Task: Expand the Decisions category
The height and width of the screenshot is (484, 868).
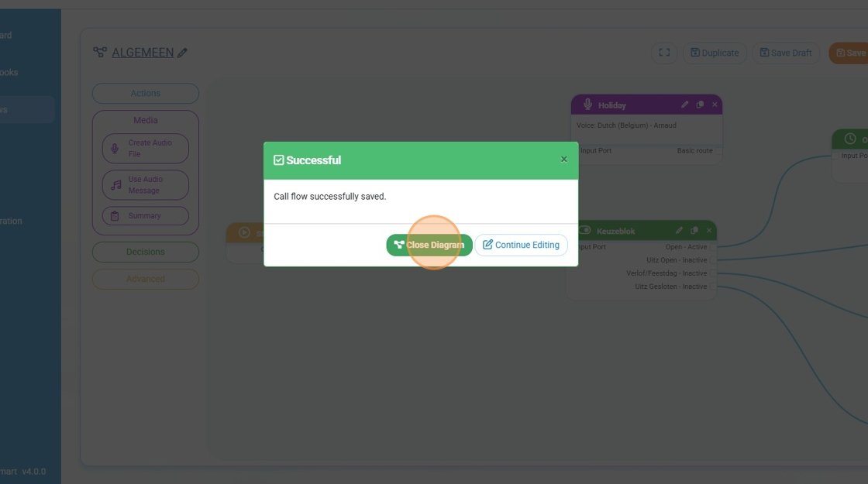Action: pyautogui.click(x=146, y=252)
